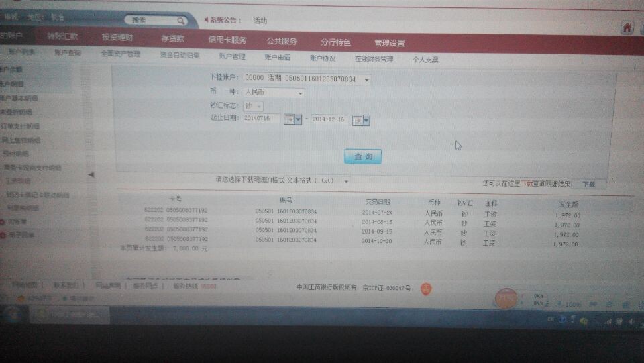Click the 活动 announcement link
Viewport: 644px width, 363px height.
point(260,21)
